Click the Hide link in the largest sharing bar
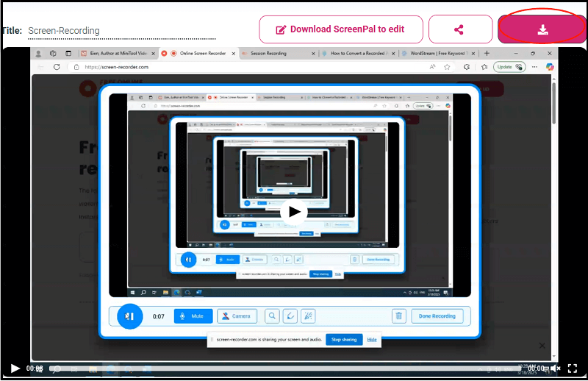This screenshot has width=588, height=381. [x=372, y=340]
